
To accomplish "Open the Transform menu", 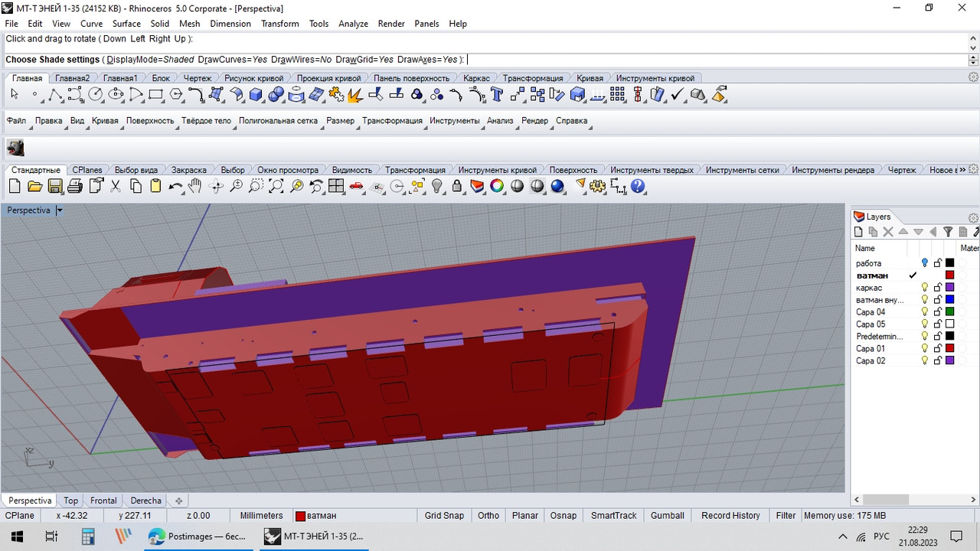I will 280,24.
